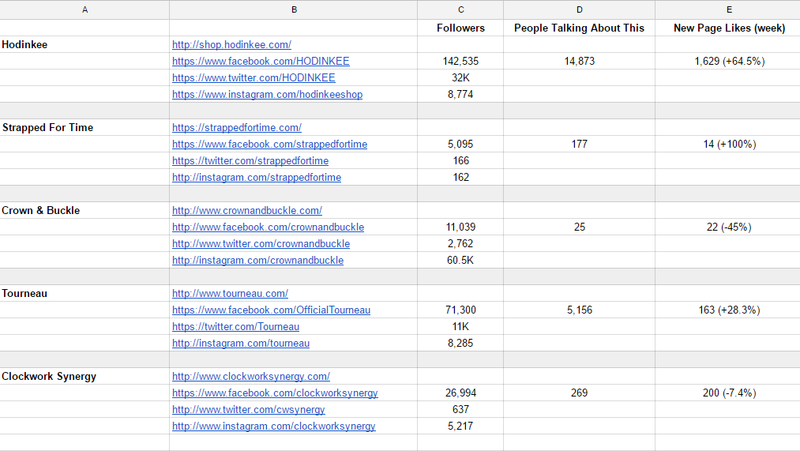Open the clockworksynergy Facebook link
The width and height of the screenshot is (800, 451).
(x=275, y=393)
